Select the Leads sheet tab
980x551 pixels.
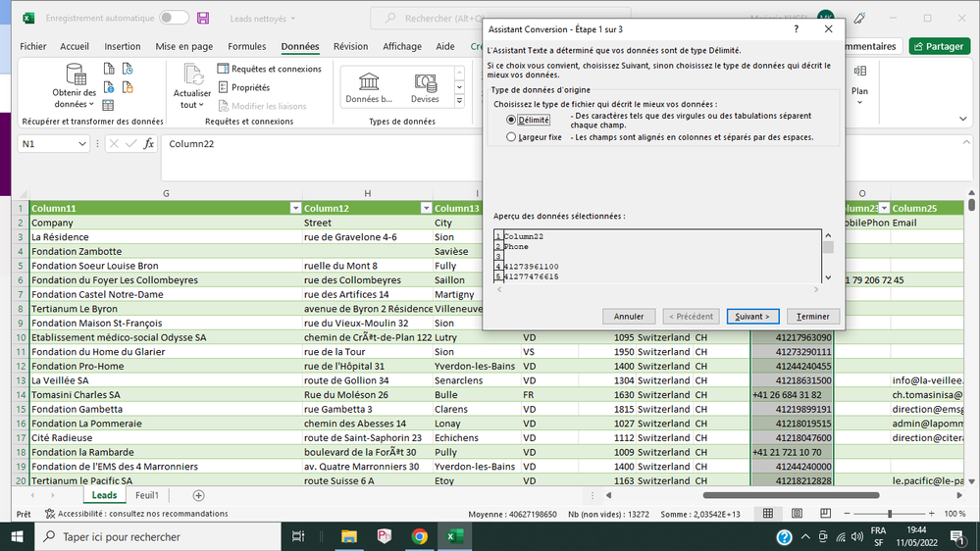(104, 495)
